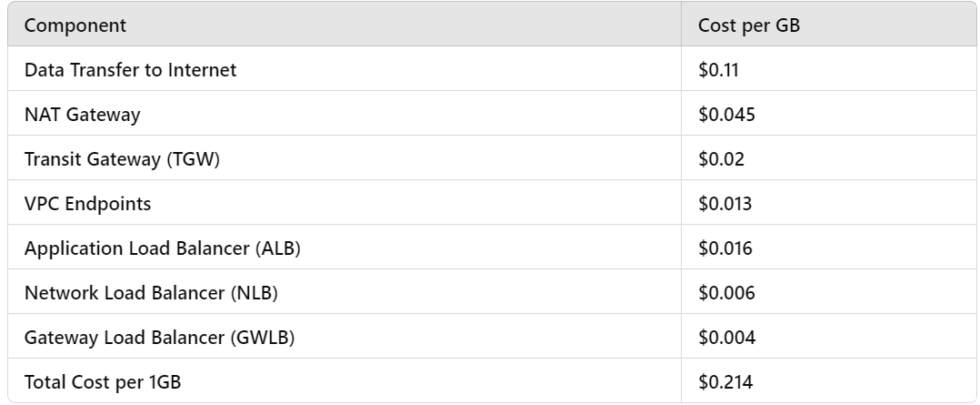Select the $0.214 total value
Viewport: 980px width, 405px height.
pos(725,382)
